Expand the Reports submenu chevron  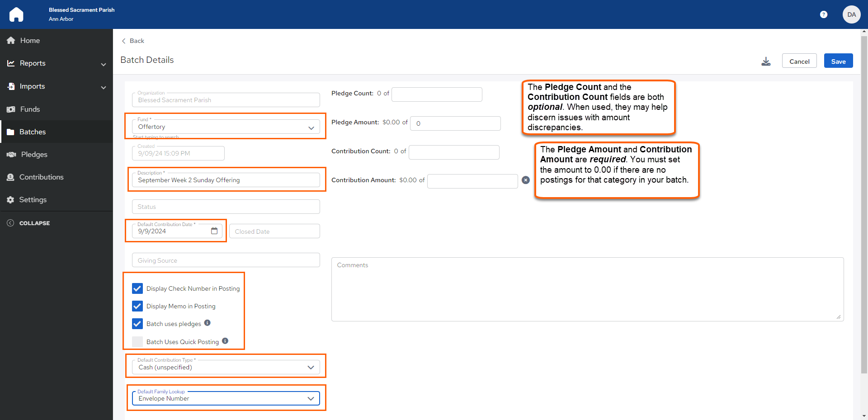click(x=104, y=64)
